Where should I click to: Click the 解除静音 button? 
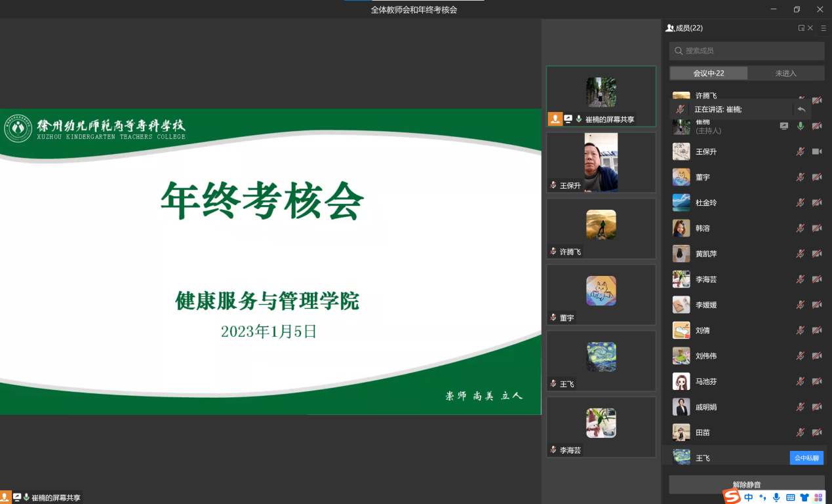[747, 484]
